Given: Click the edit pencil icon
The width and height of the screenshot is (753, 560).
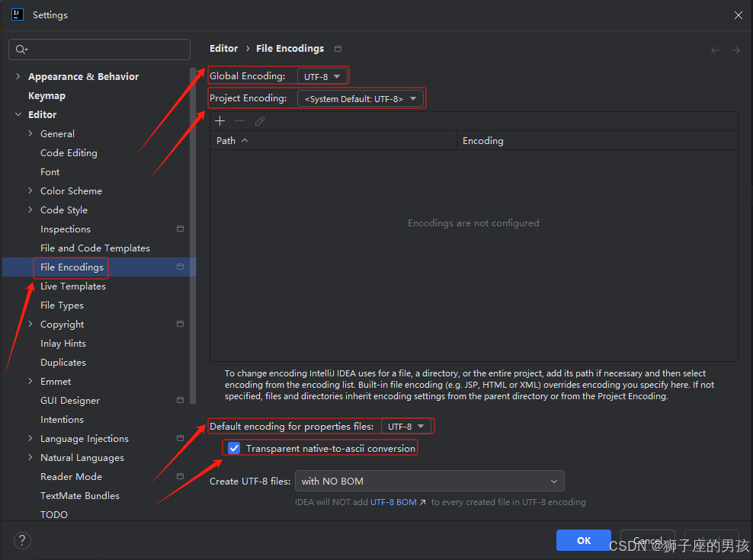Looking at the screenshot, I should pos(260,121).
